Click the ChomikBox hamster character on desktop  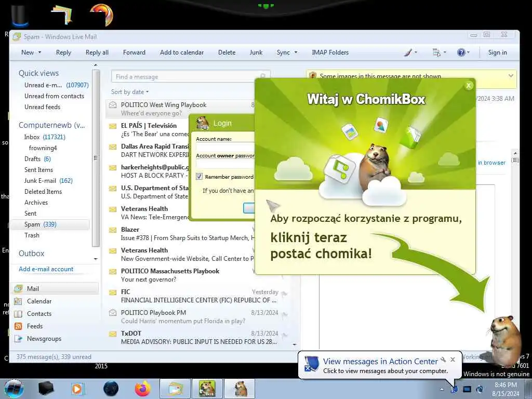tap(506, 340)
